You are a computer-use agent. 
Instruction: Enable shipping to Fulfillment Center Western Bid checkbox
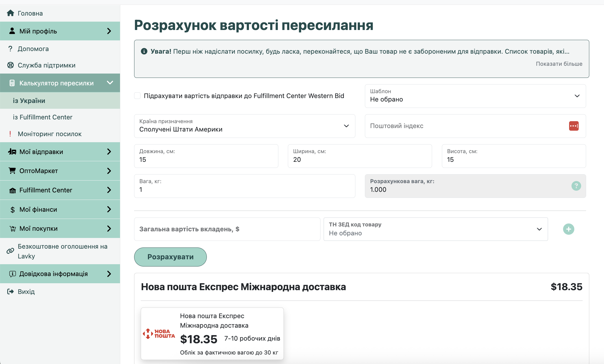pos(137,95)
